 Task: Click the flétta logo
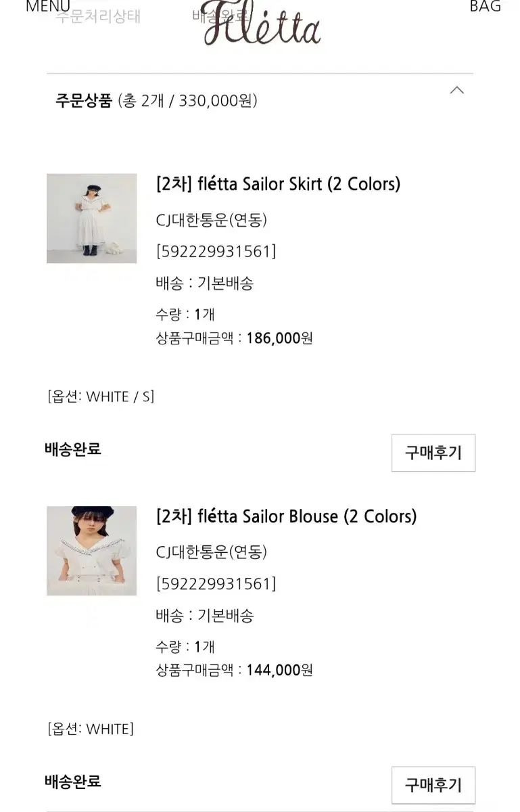261,25
